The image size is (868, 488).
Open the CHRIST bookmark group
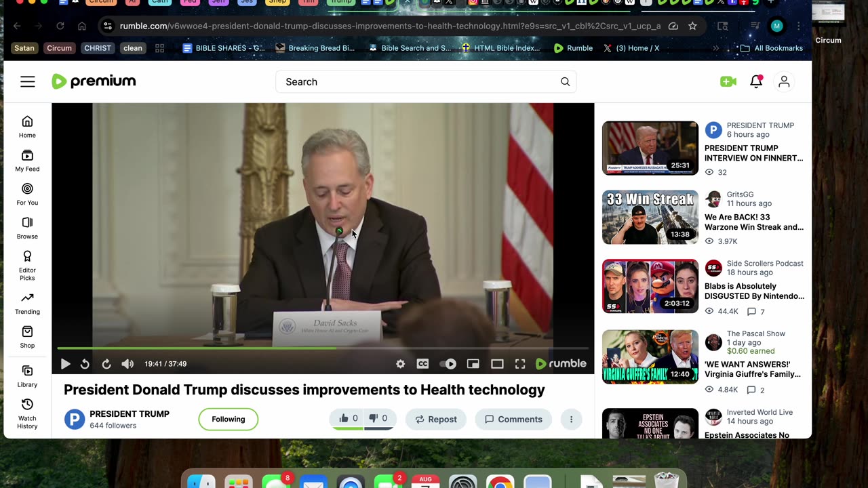98,48
